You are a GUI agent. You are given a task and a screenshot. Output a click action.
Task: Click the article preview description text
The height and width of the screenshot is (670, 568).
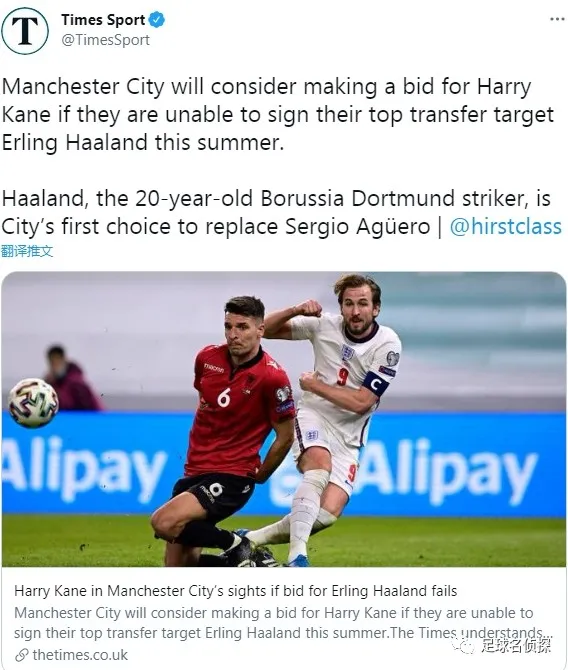pos(278,623)
